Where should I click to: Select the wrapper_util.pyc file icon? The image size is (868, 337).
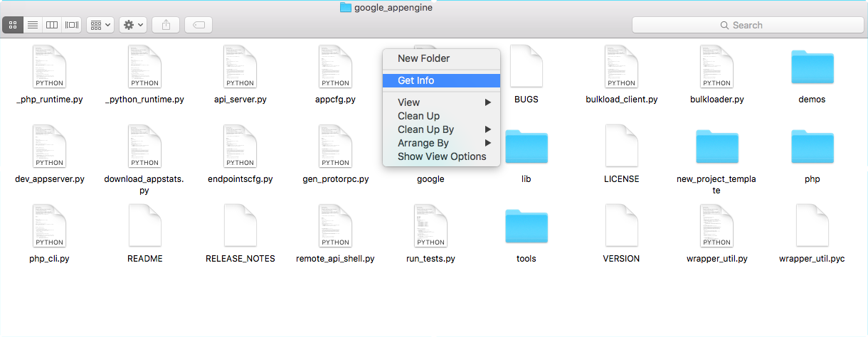(x=813, y=225)
